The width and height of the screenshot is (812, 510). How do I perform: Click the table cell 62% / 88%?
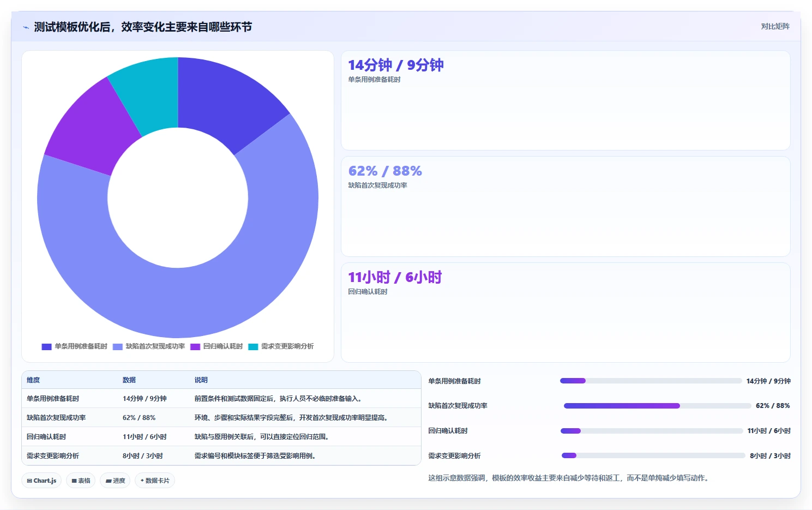[139, 418]
